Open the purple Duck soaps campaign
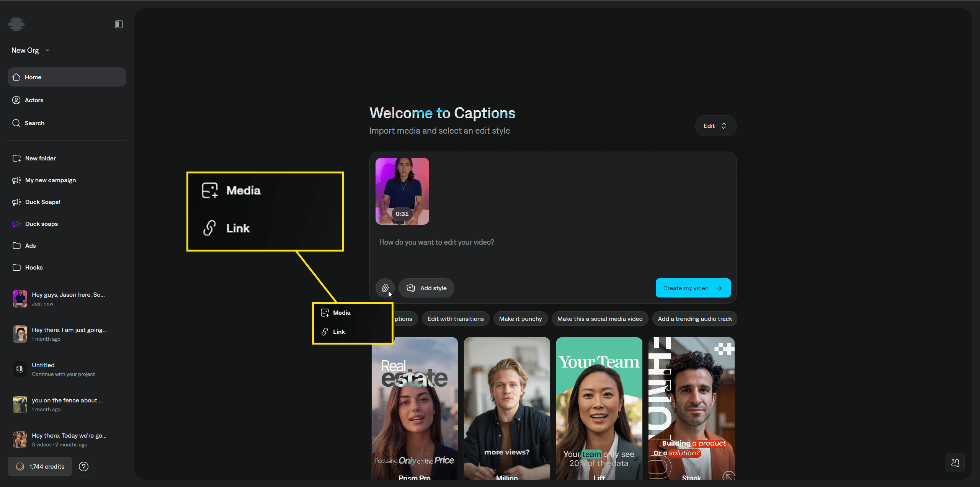The height and width of the screenshot is (487, 980). 67,224
